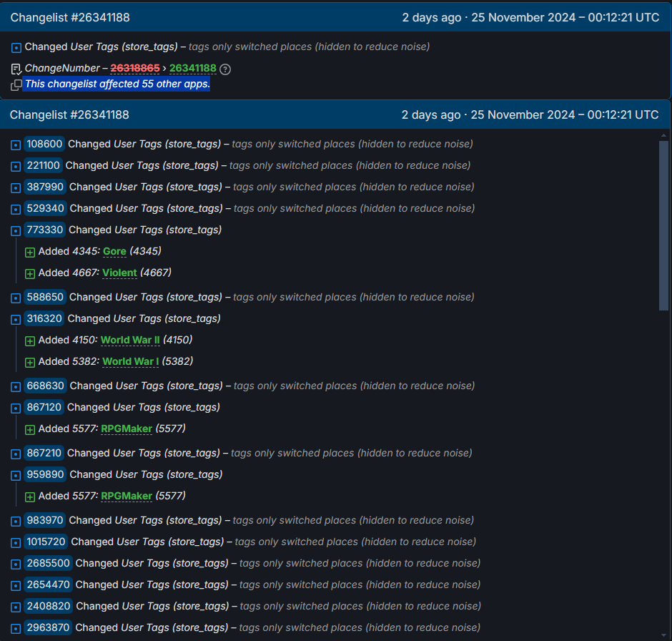Viewport: 672px width, 641px height.
Task: Click 'This changelist affected 55 other apps'
Action: (x=117, y=84)
